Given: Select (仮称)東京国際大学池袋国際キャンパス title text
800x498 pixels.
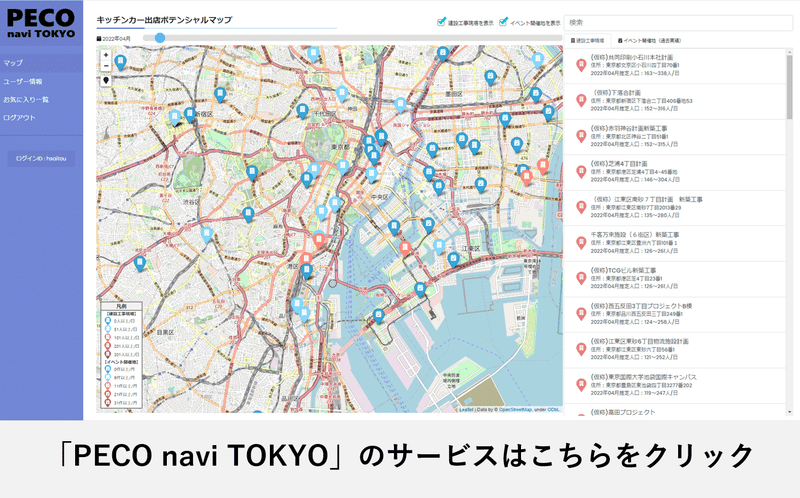Looking at the screenshot, I should pos(643,377).
